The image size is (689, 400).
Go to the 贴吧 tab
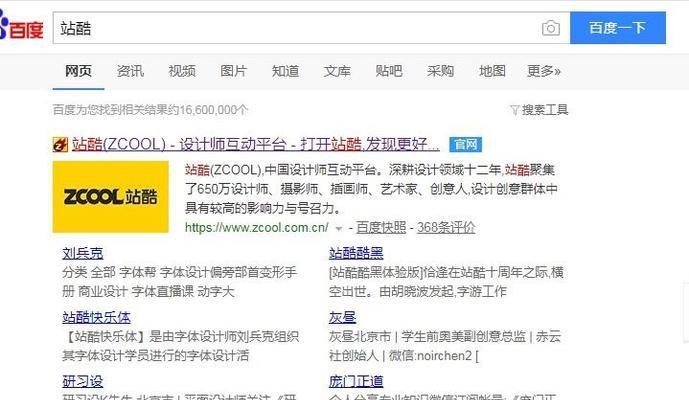click(x=389, y=71)
